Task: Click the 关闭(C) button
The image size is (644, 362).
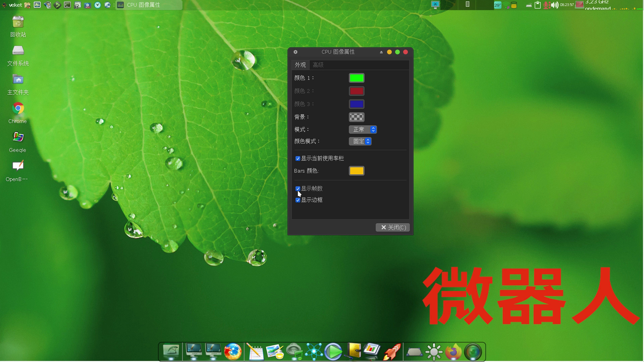Action: (x=393, y=228)
